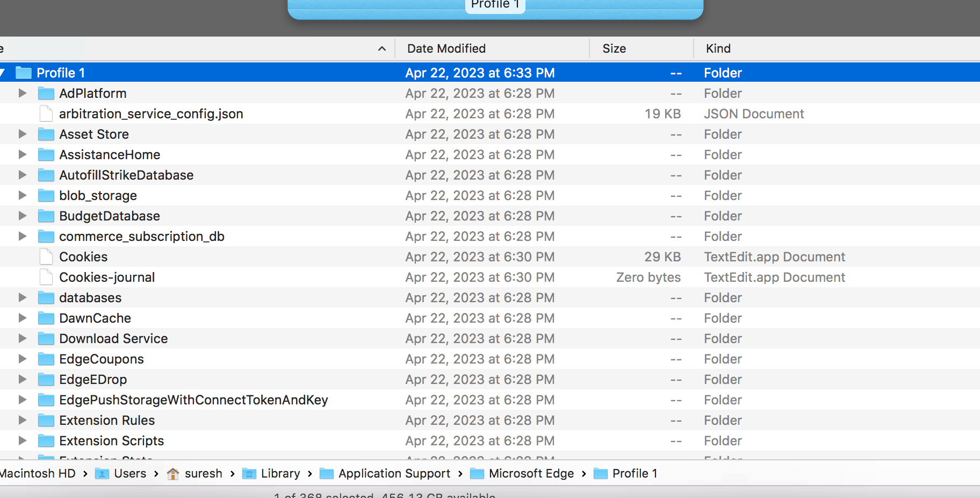Select the EdgePushStorageWithConnectTokenAndKey folder row
The width and height of the screenshot is (980, 498).
(x=490, y=400)
